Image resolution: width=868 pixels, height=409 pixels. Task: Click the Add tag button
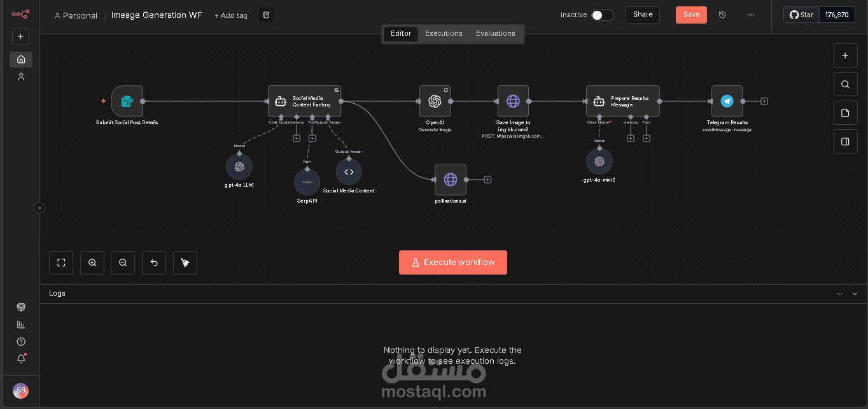pyautogui.click(x=230, y=15)
